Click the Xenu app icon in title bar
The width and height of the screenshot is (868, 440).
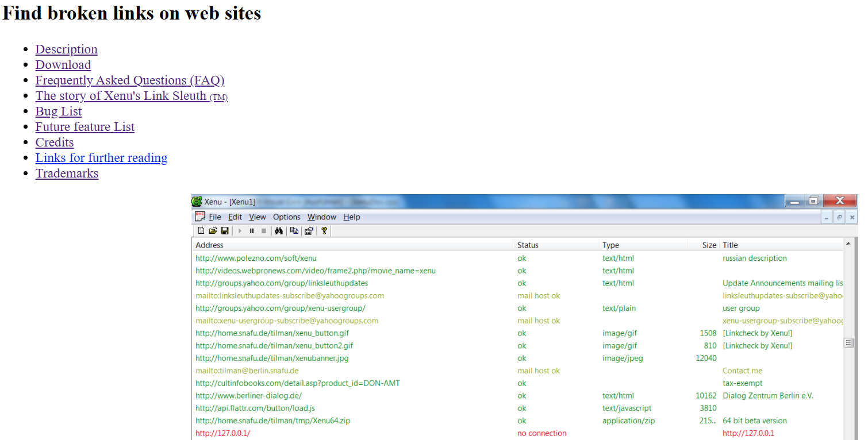pyautogui.click(x=197, y=201)
